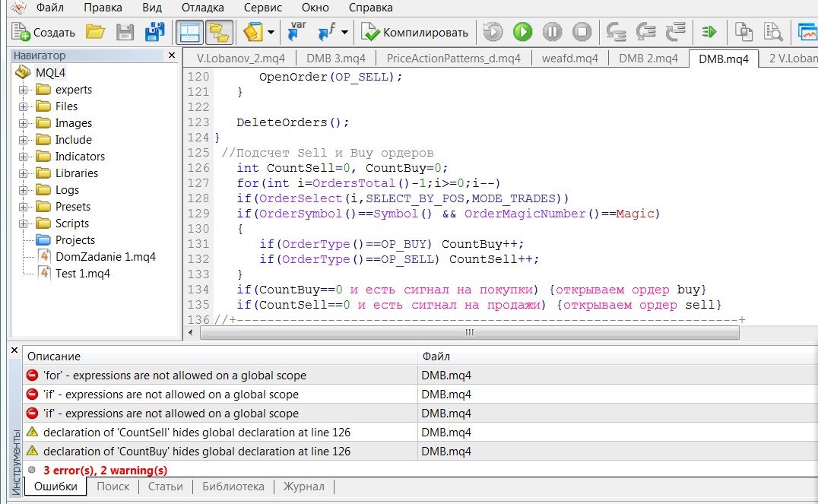818x504 pixels.
Task: Select the MQL4 root node
Action: point(50,72)
